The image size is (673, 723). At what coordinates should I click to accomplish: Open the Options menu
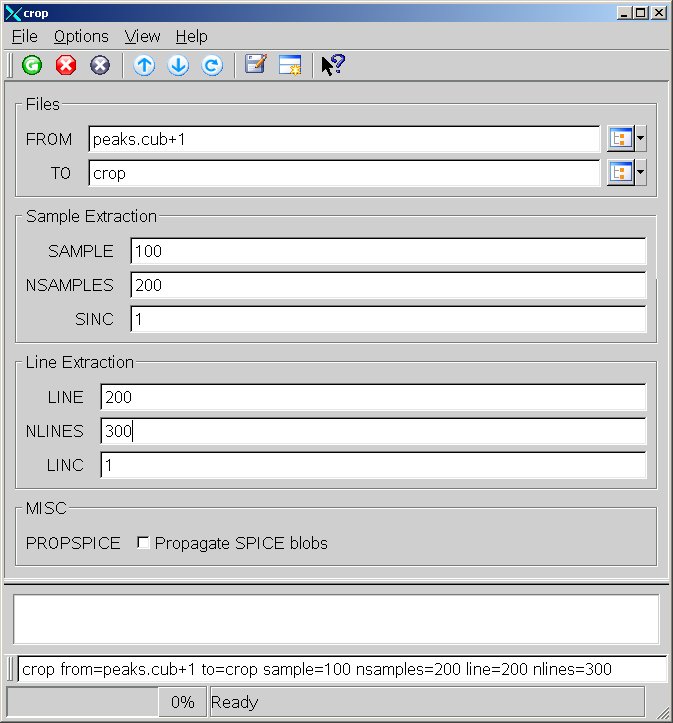(x=81, y=36)
